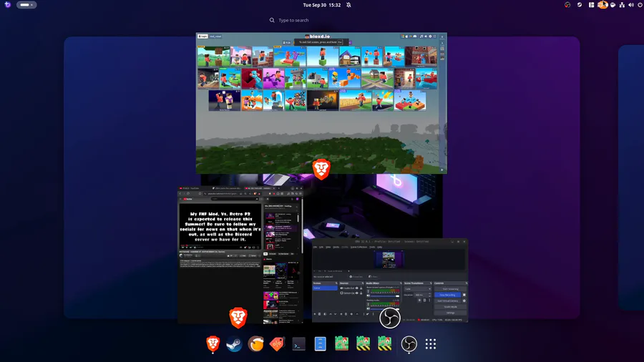Toggle visibility eye of Screen Capture source
The image size is (644, 362).
357,293
